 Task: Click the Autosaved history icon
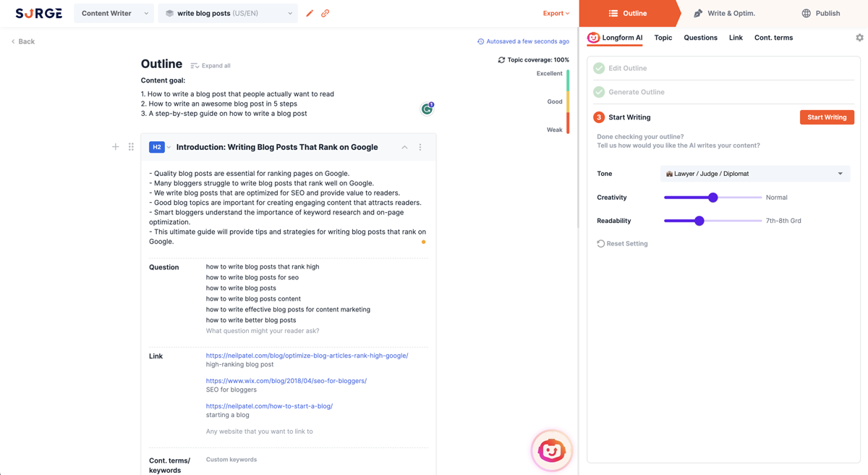coord(480,41)
